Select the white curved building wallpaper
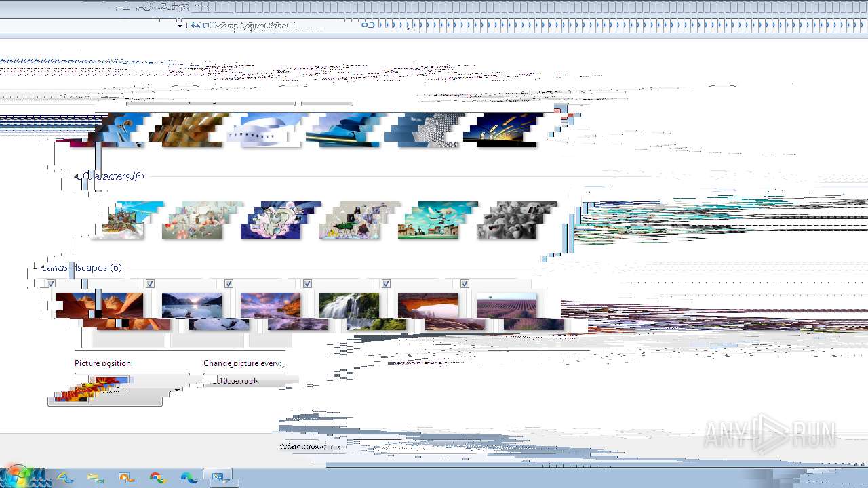Image resolution: width=868 pixels, height=488 pixels. (x=267, y=129)
